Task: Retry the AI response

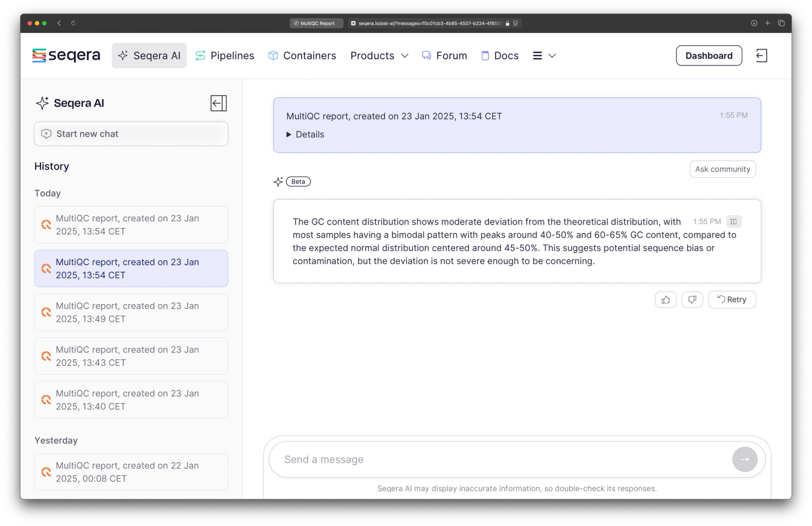Action: pyautogui.click(x=732, y=300)
